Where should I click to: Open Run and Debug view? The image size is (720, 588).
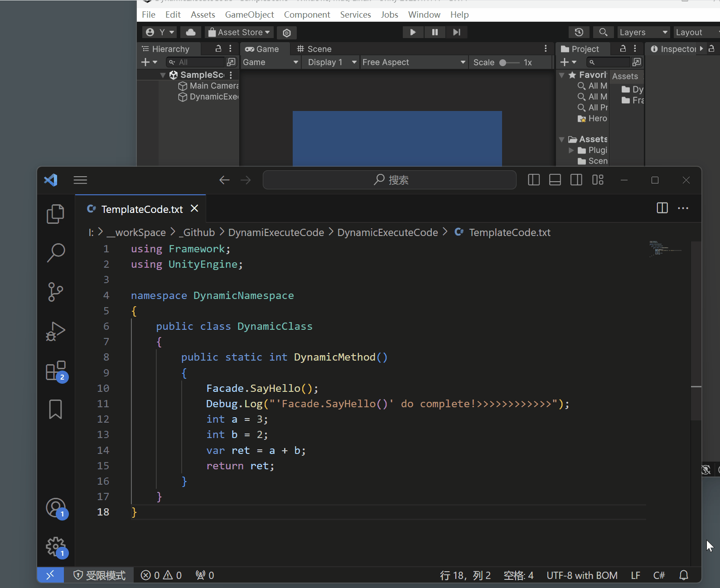pos(55,331)
